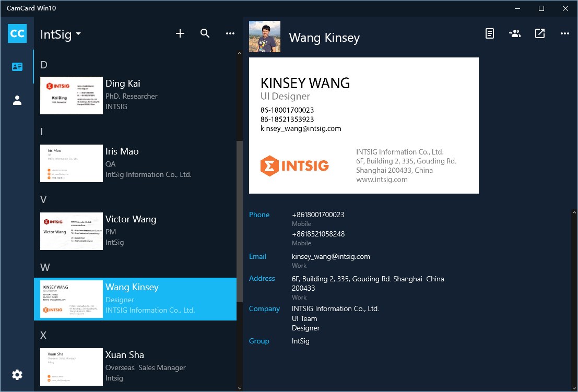This screenshot has height=392, width=578.
Task: Click the Address field label
Action: (262, 279)
